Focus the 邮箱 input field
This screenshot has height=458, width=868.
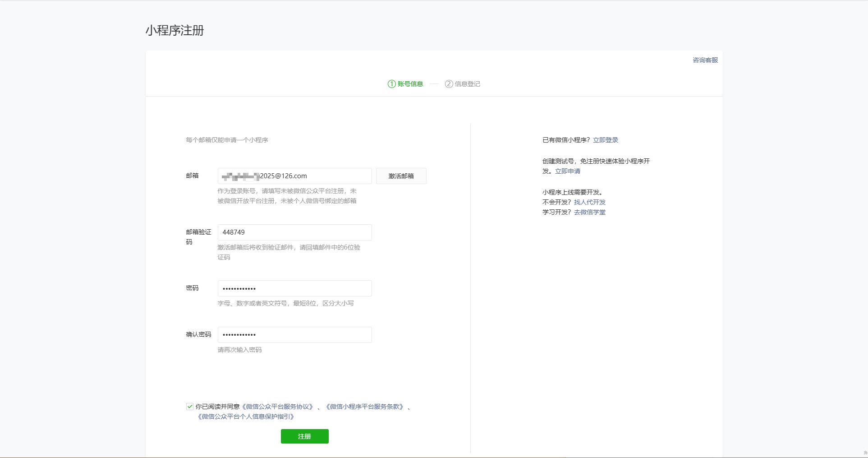click(x=294, y=176)
